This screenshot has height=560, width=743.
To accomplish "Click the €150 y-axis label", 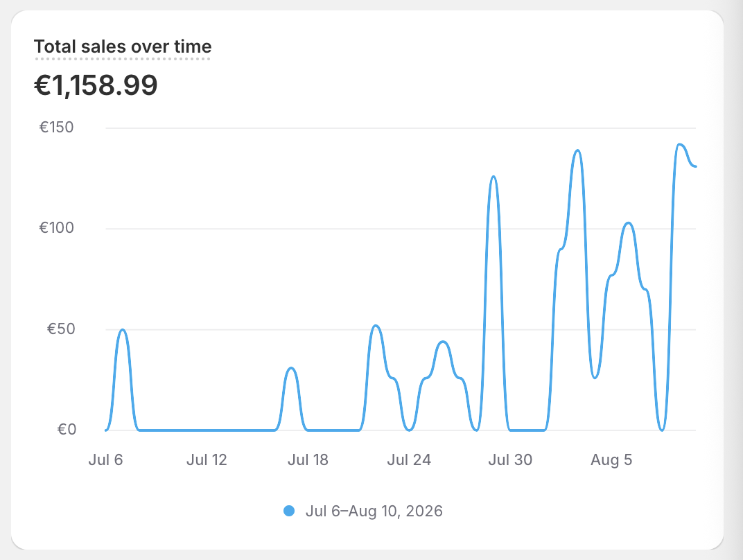I will coord(56,127).
